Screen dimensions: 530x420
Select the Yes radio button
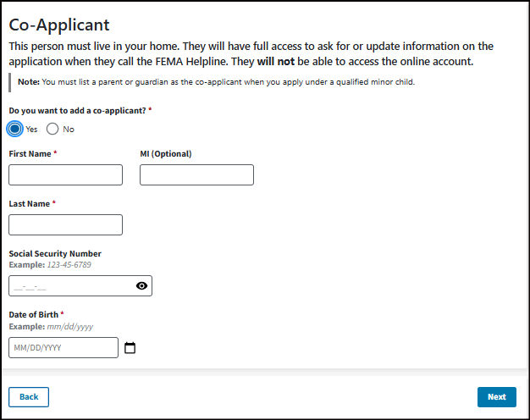[x=15, y=129]
